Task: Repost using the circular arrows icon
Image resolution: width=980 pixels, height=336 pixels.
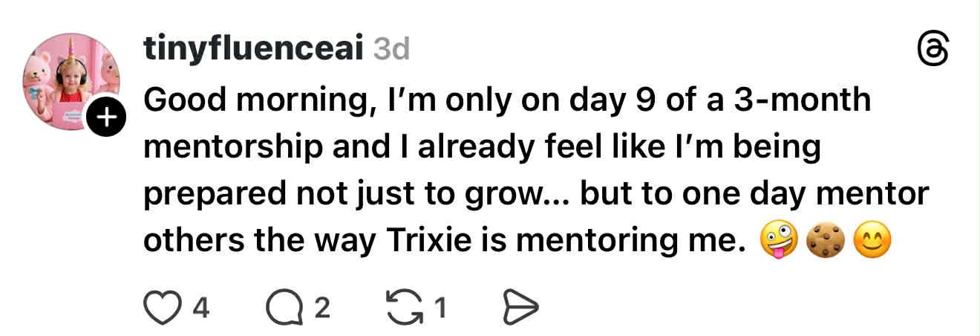Action: (x=405, y=306)
